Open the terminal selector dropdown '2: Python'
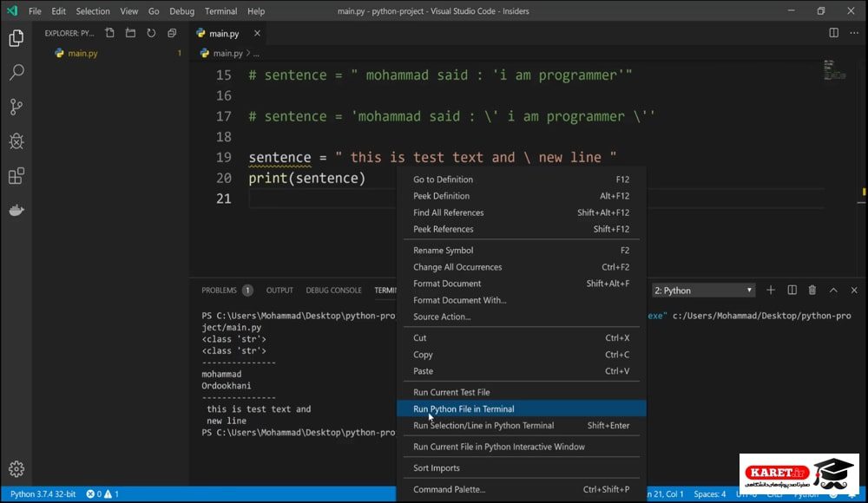This screenshot has width=868, height=503. coord(703,291)
